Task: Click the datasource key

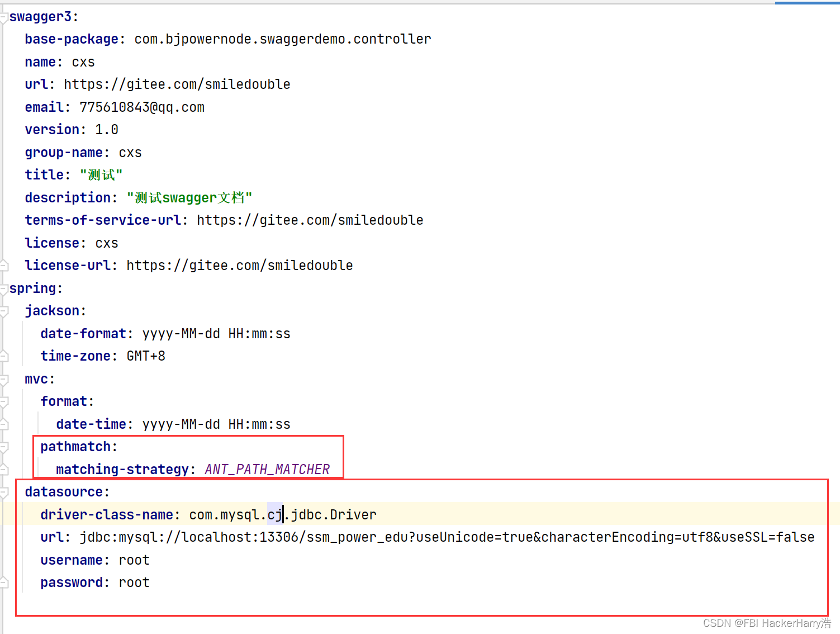Action: coord(64,492)
